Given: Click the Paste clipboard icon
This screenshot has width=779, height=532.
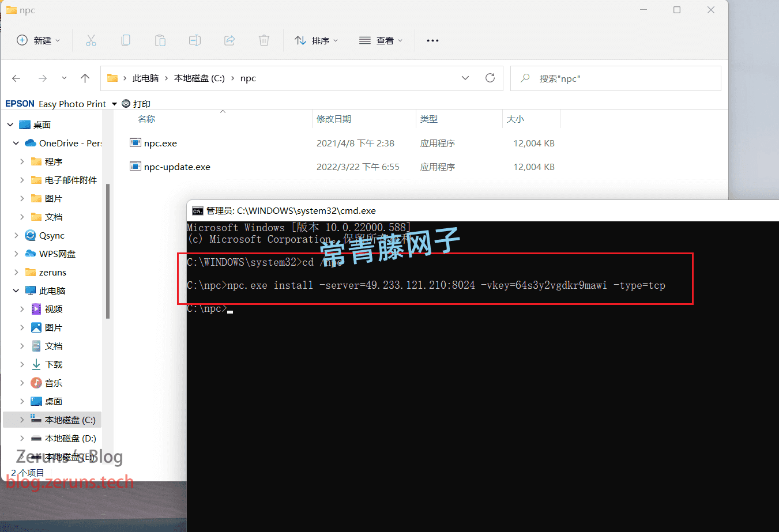Looking at the screenshot, I should pyautogui.click(x=160, y=40).
